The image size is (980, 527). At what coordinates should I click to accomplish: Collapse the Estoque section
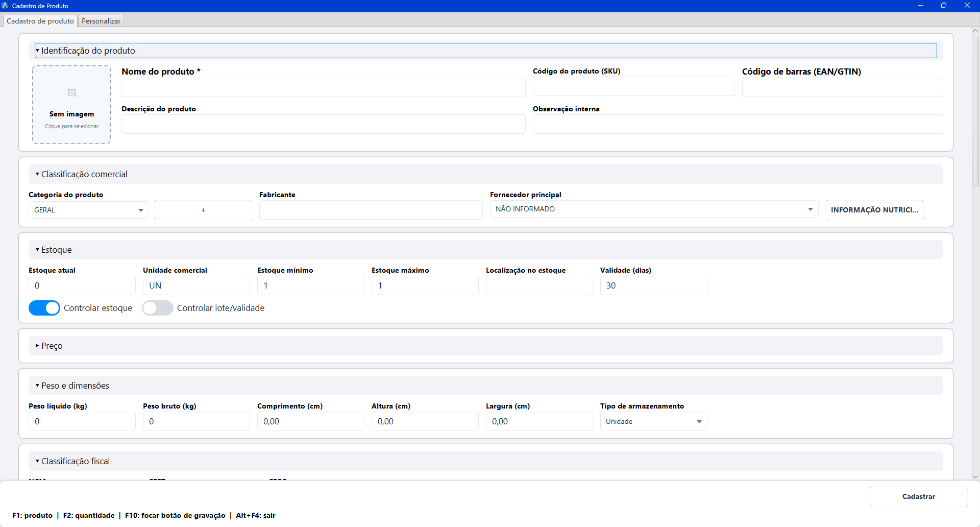[486, 250]
